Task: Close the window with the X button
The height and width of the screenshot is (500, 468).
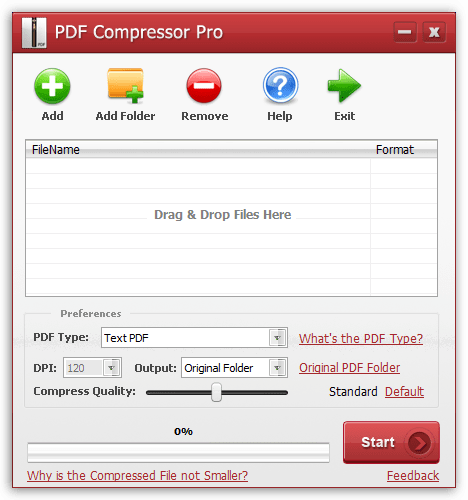Action: (434, 32)
